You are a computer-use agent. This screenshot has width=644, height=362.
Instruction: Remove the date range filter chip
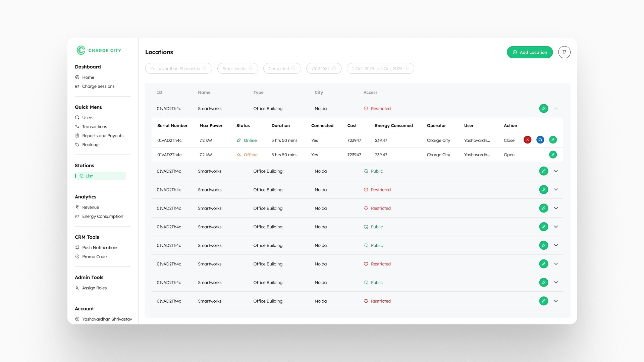[407, 68]
